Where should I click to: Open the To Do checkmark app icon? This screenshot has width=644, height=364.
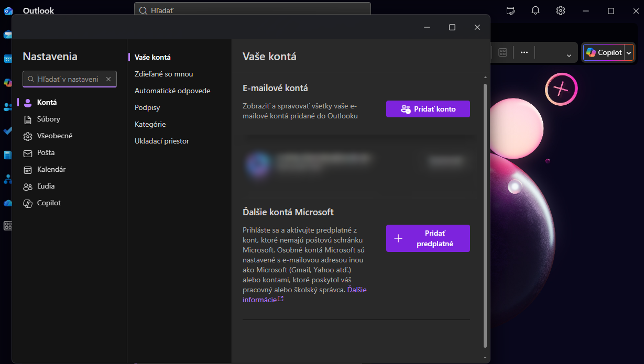click(x=7, y=131)
